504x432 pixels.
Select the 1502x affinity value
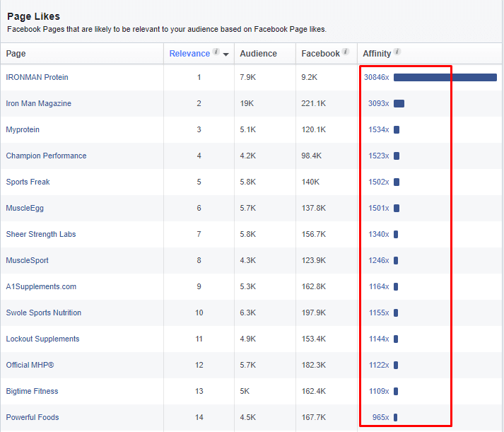[x=379, y=182]
